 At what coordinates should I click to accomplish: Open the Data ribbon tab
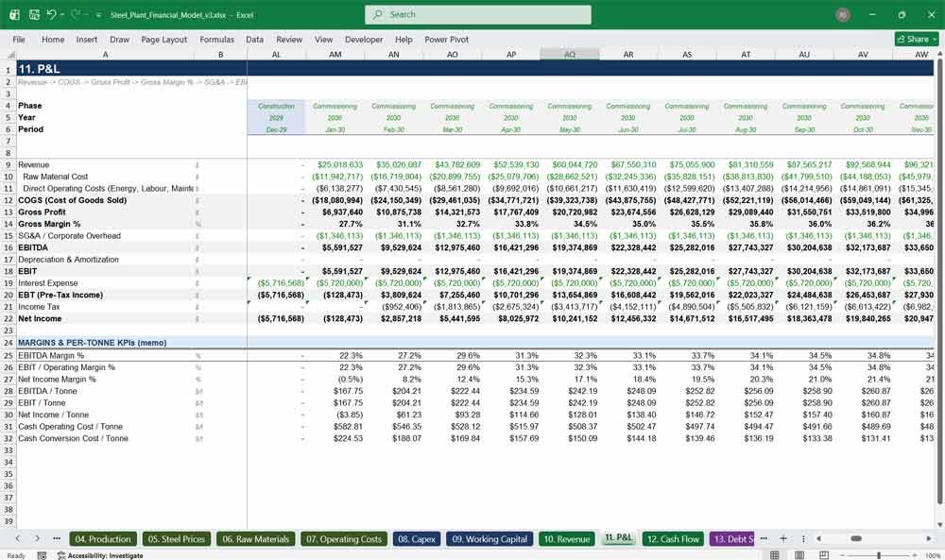tap(254, 39)
